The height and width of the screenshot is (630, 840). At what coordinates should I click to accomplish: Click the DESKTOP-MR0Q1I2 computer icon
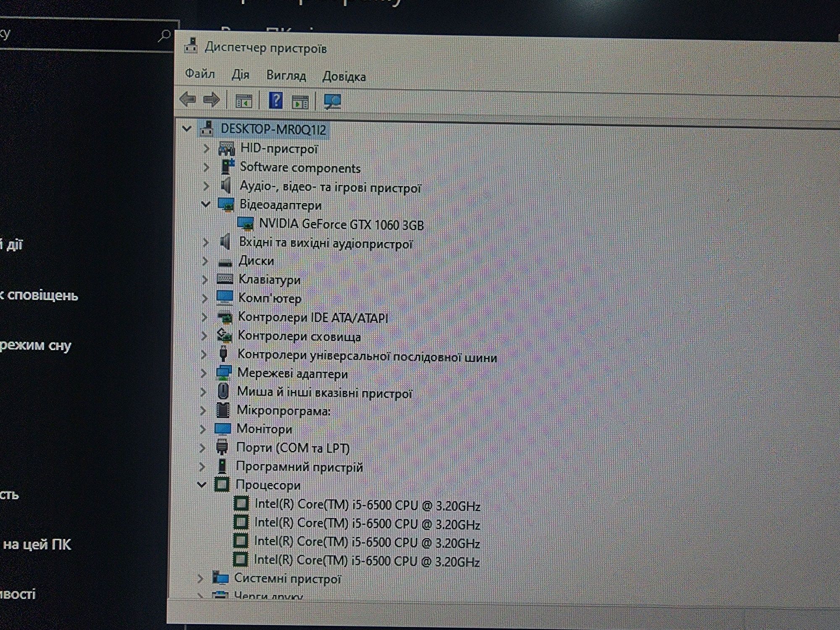206,128
